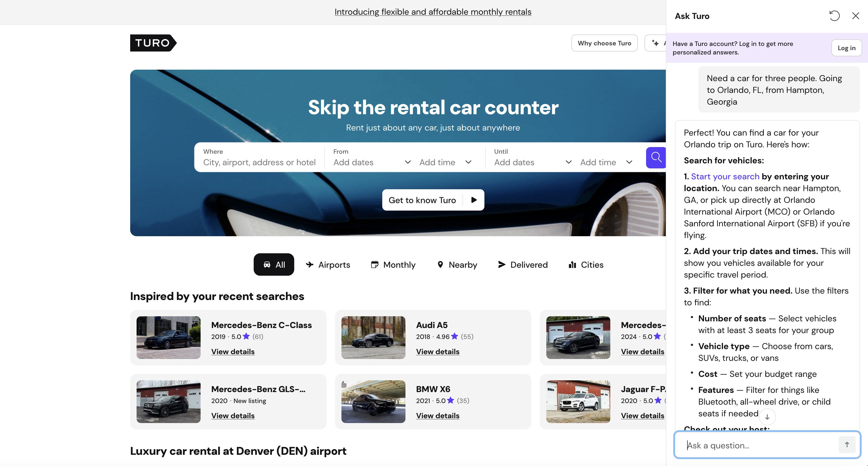Send the question with the arrow button

(847, 445)
